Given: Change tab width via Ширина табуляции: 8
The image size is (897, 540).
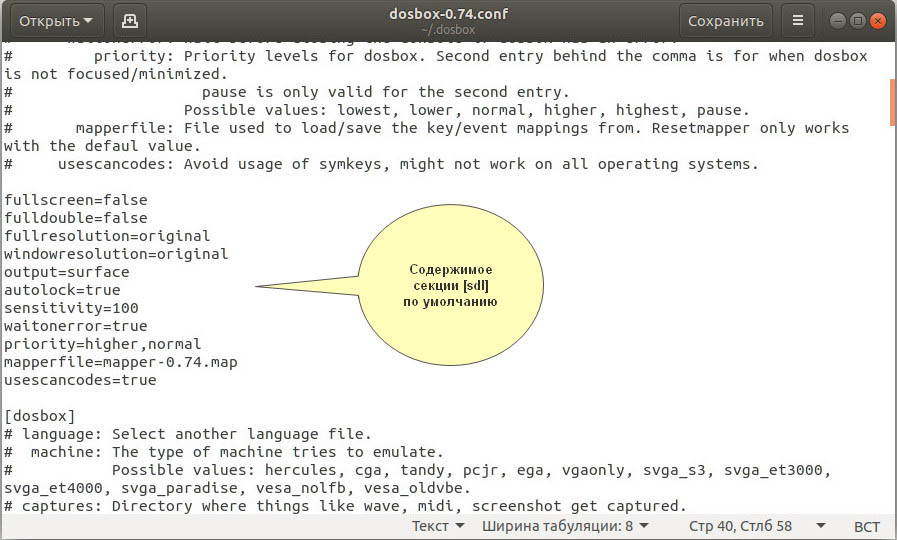Looking at the screenshot, I should [565, 526].
